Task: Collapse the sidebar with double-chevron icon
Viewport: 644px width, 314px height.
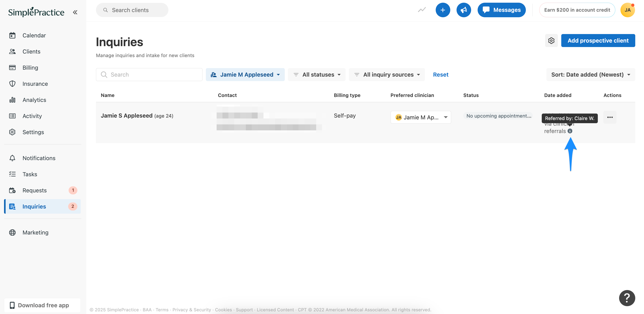Action: click(x=75, y=12)
